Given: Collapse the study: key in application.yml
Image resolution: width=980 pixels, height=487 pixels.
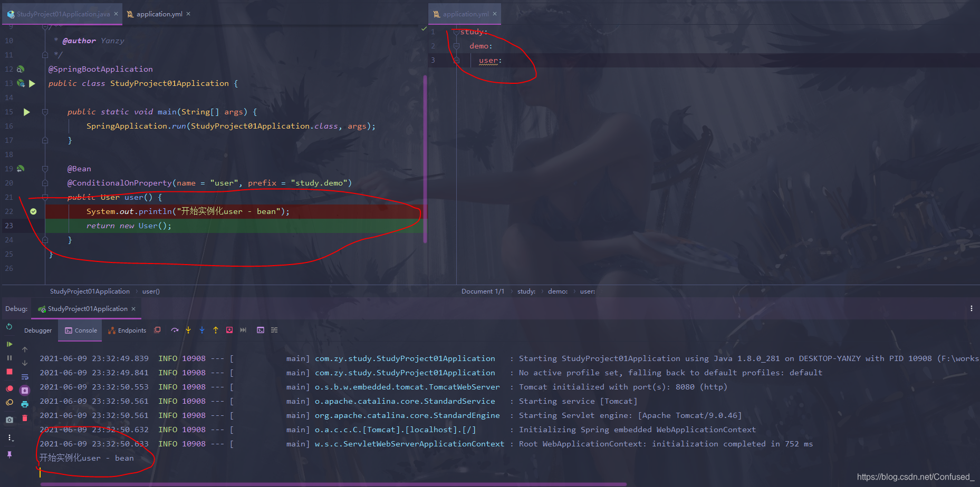Looking at the screenshot, I should point(456,32).
